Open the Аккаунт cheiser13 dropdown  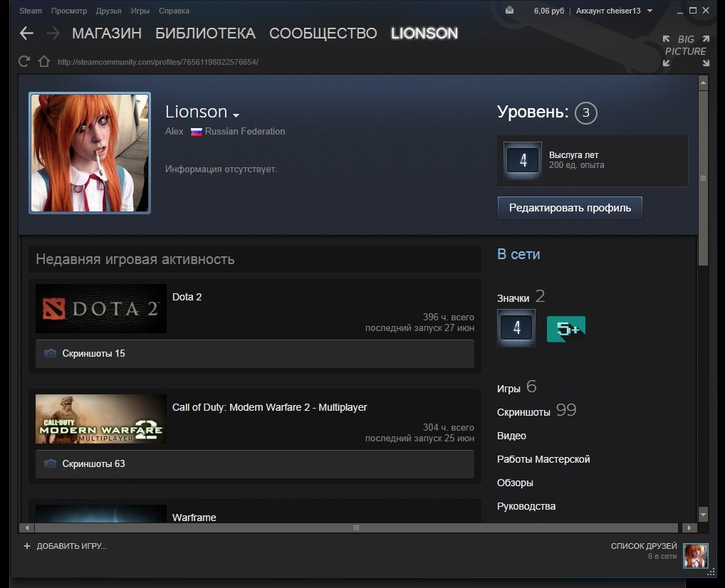614,11
